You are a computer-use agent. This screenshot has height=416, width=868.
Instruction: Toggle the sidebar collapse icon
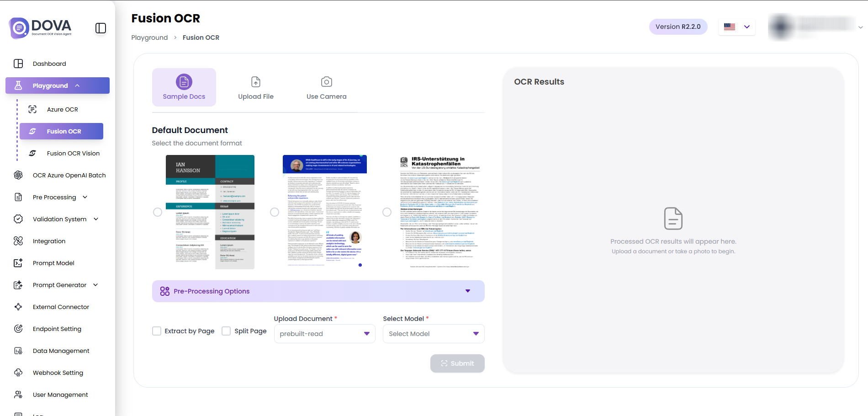click(x=101, y=28)
